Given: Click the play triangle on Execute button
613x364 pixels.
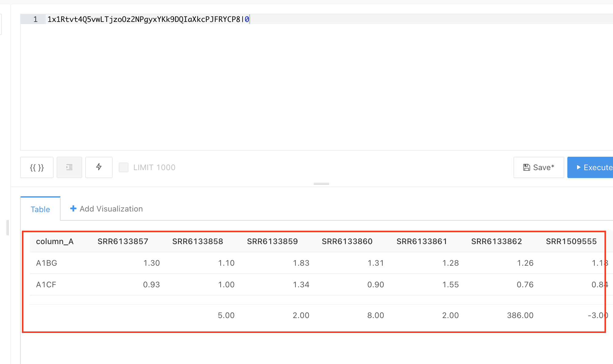Looking at the screenshot, I should coord(579,167).
